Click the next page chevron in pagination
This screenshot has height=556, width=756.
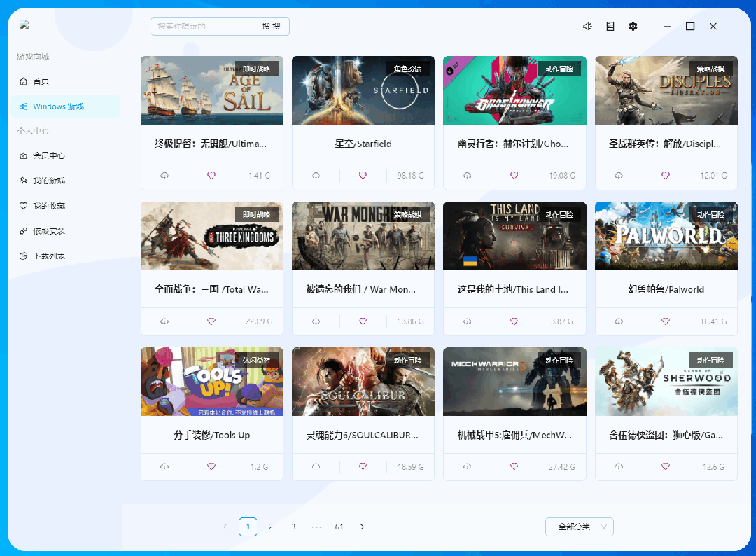(x=362, y=527)
